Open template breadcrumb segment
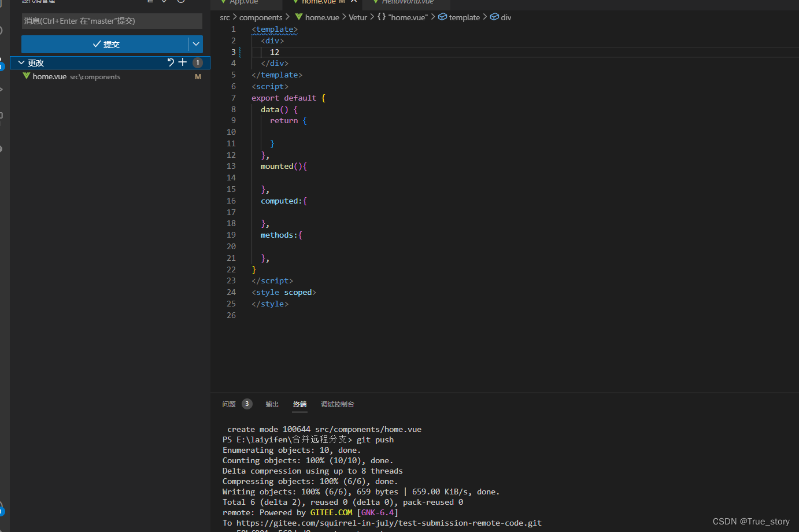Image resolution: width=799 pixels, height=532 pixels. [x=464, y=17]
